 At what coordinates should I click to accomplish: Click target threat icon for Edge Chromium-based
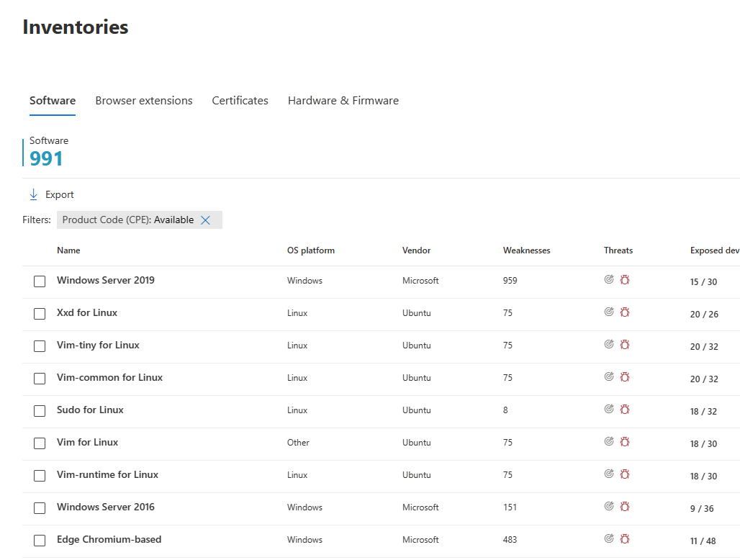[x=609, y=539]
